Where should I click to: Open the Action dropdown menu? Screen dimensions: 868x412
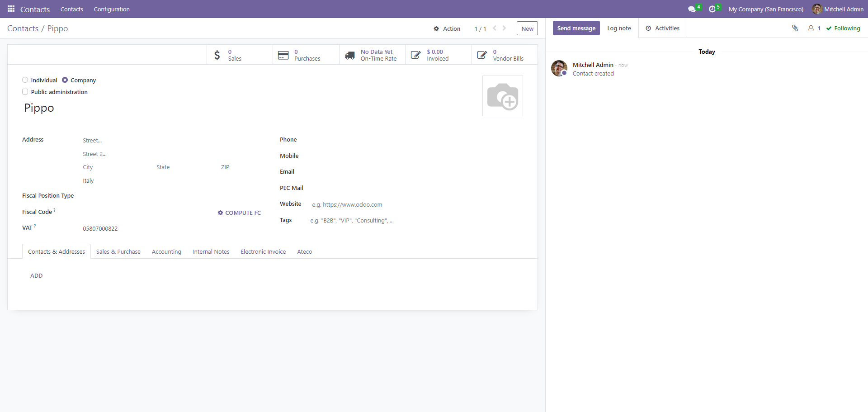pyautogui.click(x=447, y=28)
